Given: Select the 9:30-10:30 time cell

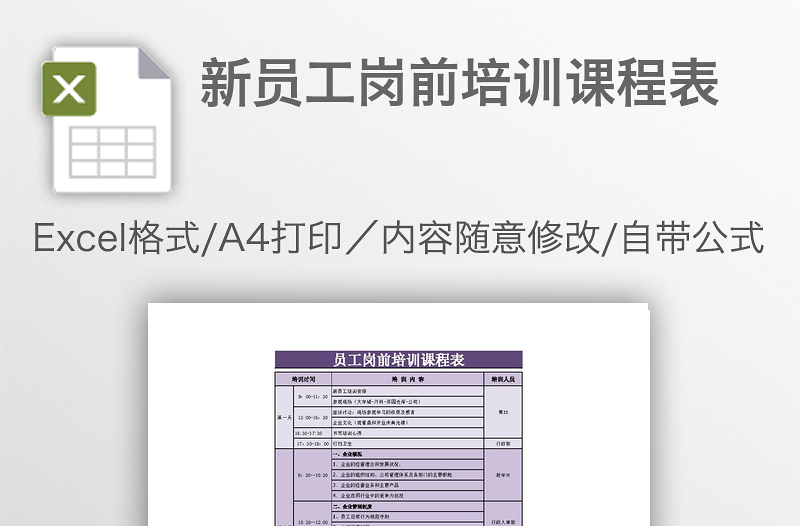Looking at the screenshot, I should 312,475.
